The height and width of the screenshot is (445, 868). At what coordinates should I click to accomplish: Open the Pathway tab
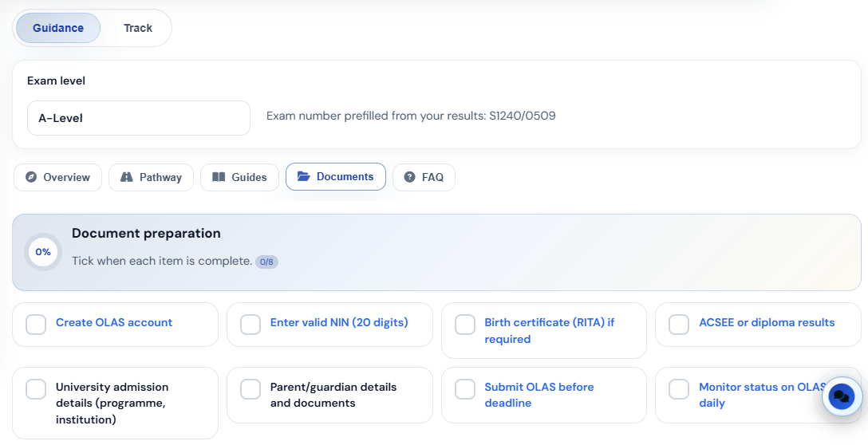click(x=151, y=178)
